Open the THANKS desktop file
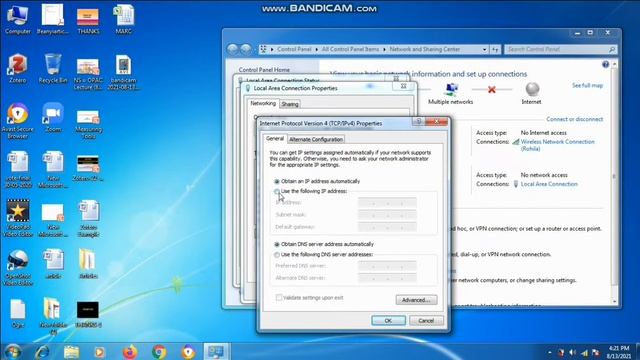640x360 pixels. [x=88, y=19]
